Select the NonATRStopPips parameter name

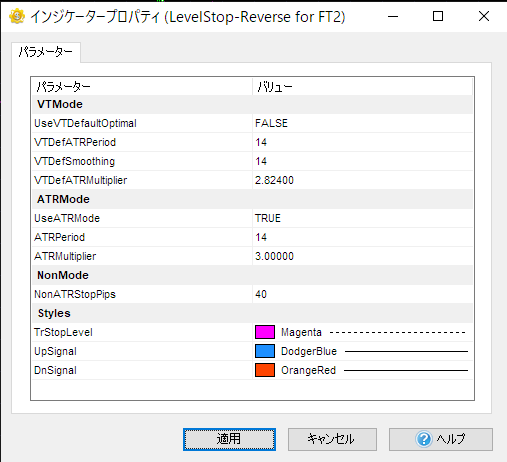75,294
